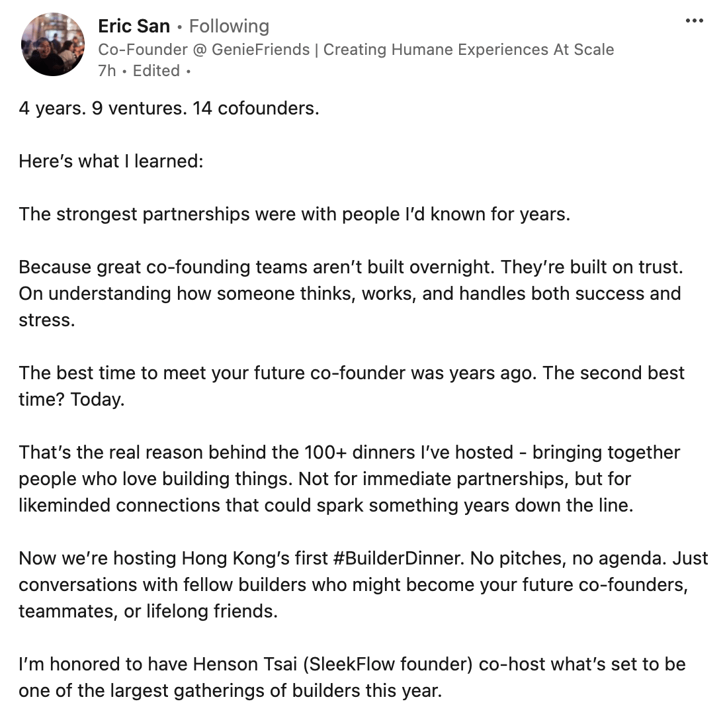Click the Following status label
Image resolution: width=725 pixels, height=728 pixels.
230,26
